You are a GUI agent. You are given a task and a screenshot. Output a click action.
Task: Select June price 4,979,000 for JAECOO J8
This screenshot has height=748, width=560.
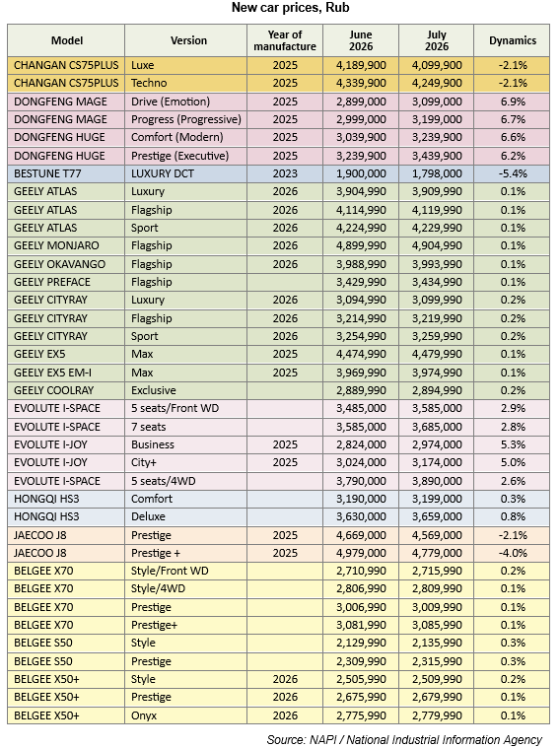pos(361,553)
